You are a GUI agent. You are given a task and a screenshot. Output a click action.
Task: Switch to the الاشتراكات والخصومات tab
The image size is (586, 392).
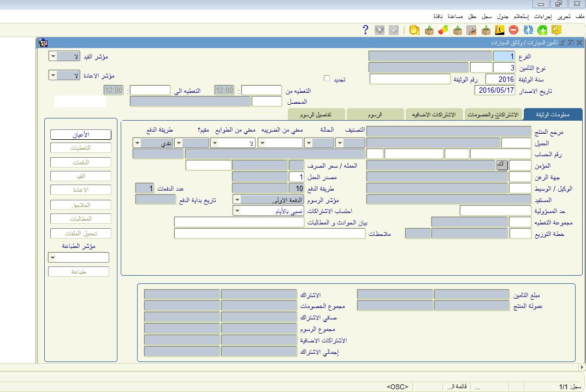pyautogui.click(x=493, y=114)
